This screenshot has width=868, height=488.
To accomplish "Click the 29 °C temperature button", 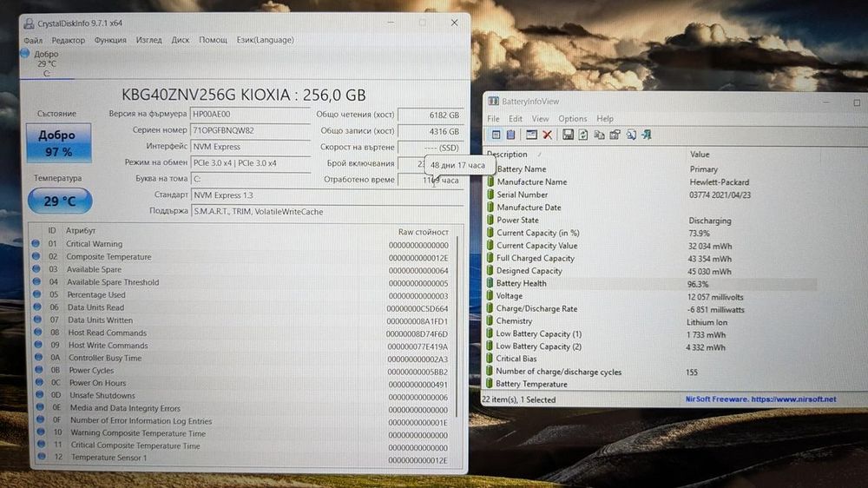I will tap(60, 201).
